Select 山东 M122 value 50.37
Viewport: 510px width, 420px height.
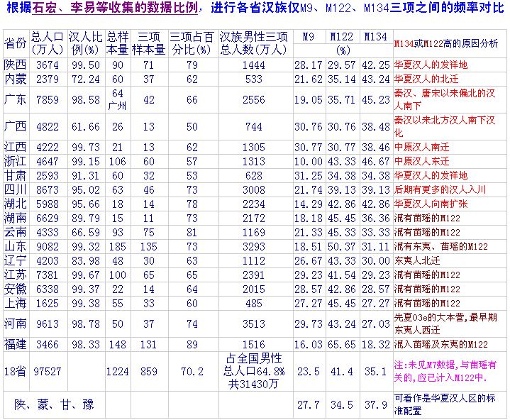(342, 247)
